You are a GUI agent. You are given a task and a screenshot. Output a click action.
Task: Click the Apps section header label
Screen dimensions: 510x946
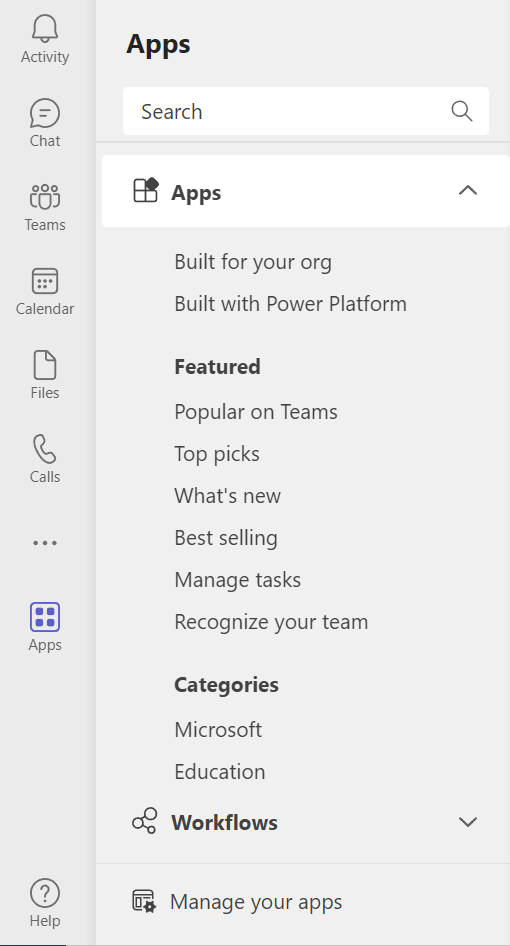(x=196, y=193)
